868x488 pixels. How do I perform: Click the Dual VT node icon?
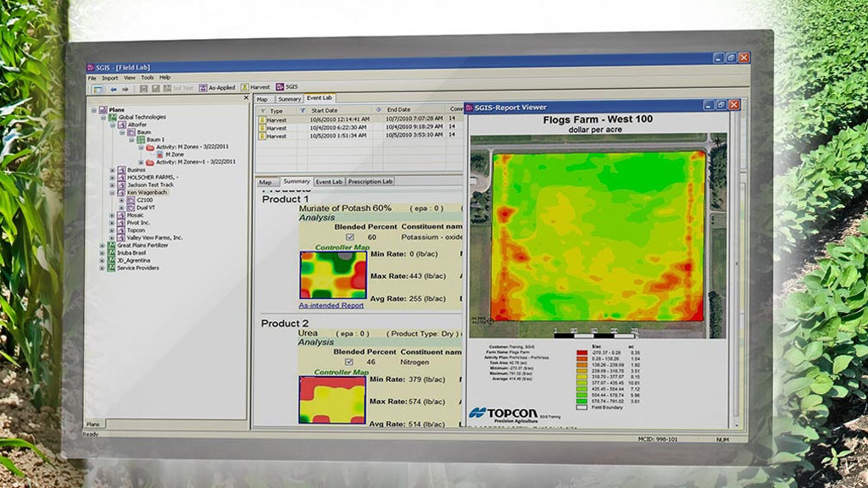tap(131, 208)
